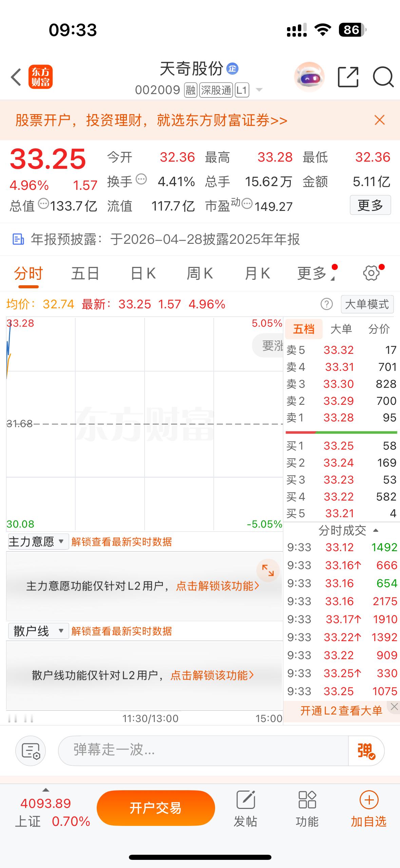Tap the 卖5 33.32 order row

[x=341, y=350]
